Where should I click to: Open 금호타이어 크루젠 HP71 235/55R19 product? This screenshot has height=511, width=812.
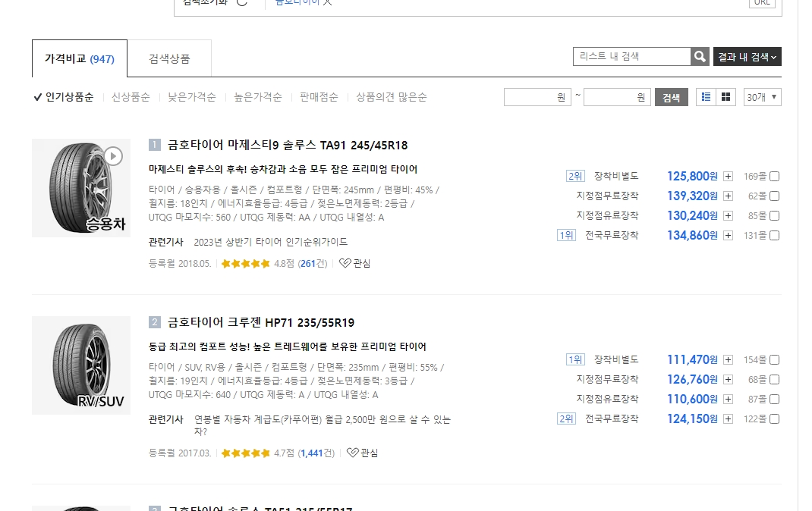(x=261, y=323)
